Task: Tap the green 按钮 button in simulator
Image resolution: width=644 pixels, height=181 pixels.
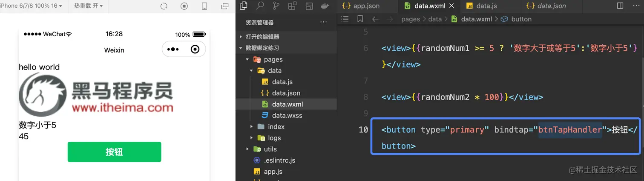Action: coord(114,152)
